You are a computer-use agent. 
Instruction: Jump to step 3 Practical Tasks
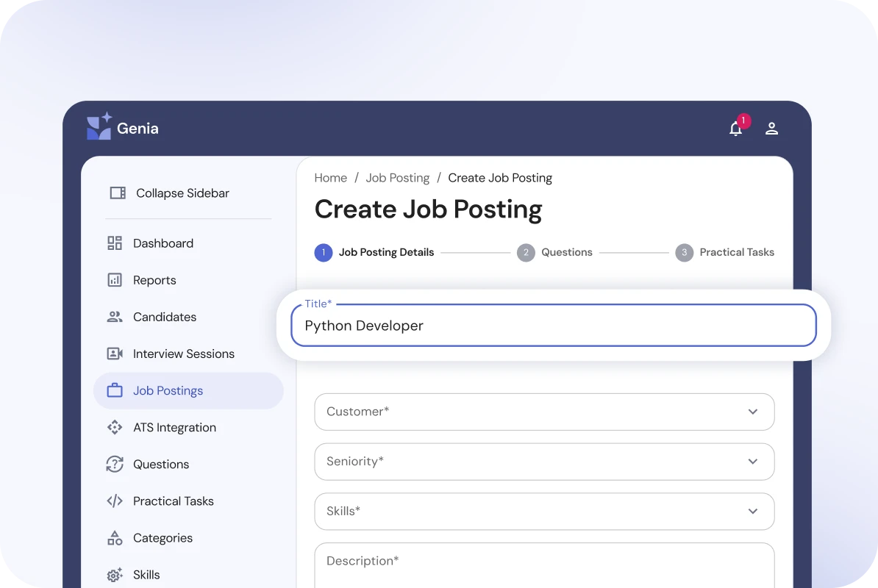725,252
